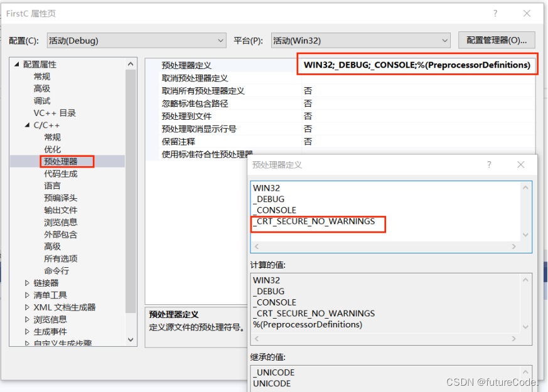The width and height of the screenshot is (548, 392).
Task: Expand the 清单工具 node
Action: point(26,295)
